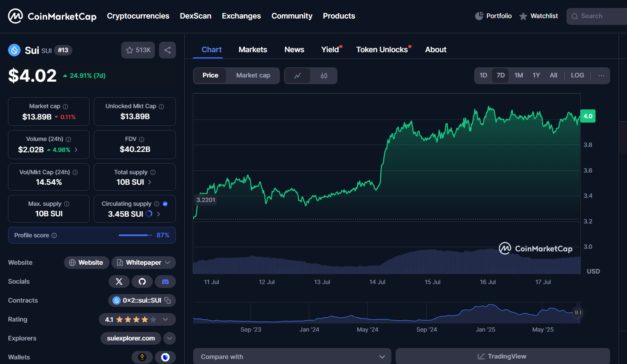The height and width of the screenshot is (364, 627).
Task: Open the TradingView chart button
Action: pyautogui.click(x=502, y=356)
